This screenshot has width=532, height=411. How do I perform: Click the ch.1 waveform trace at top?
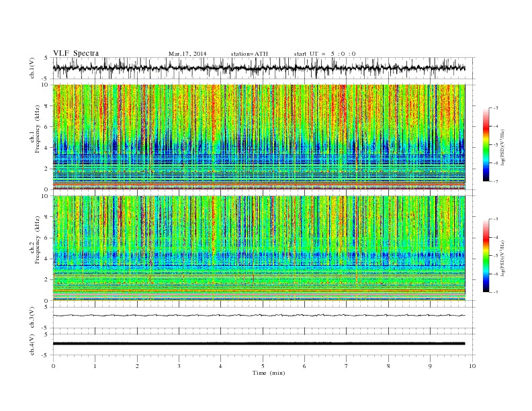tap(259, 68)
